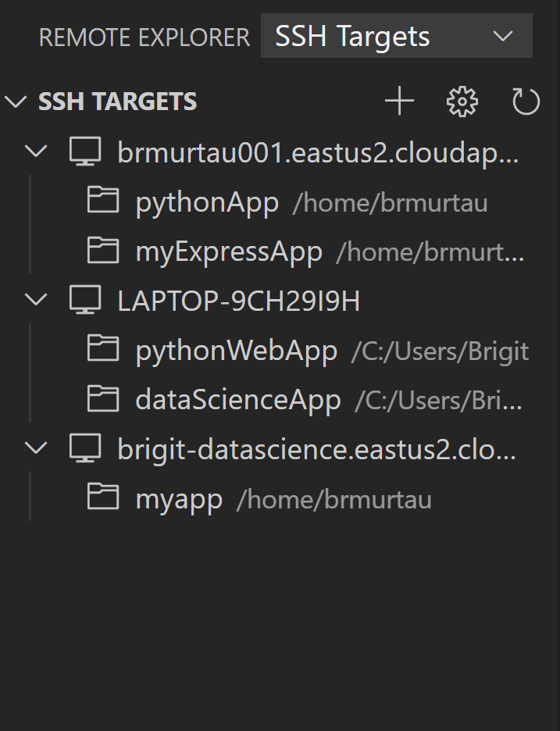Open the remote connection type dropdown

(502, 36)
